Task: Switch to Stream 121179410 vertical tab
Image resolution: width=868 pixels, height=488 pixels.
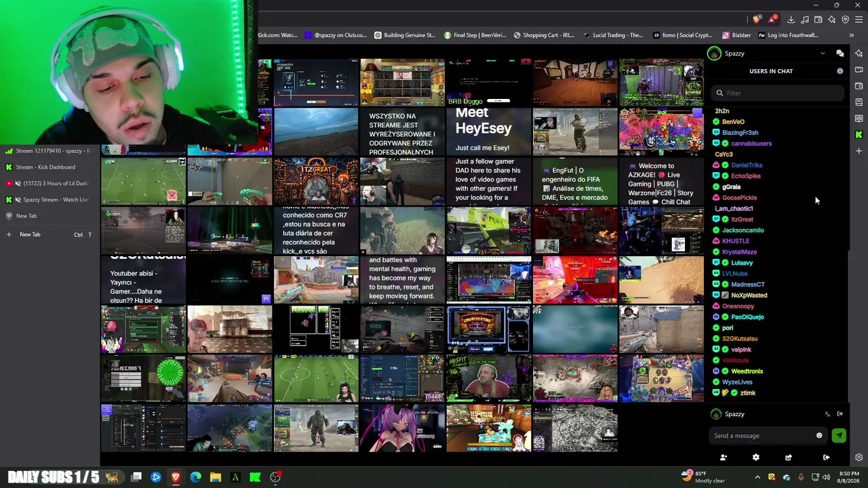Action: coord(50,150)
